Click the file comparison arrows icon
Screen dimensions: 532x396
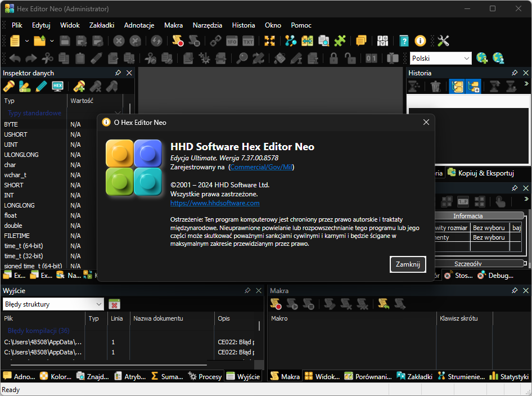[307, 40]
